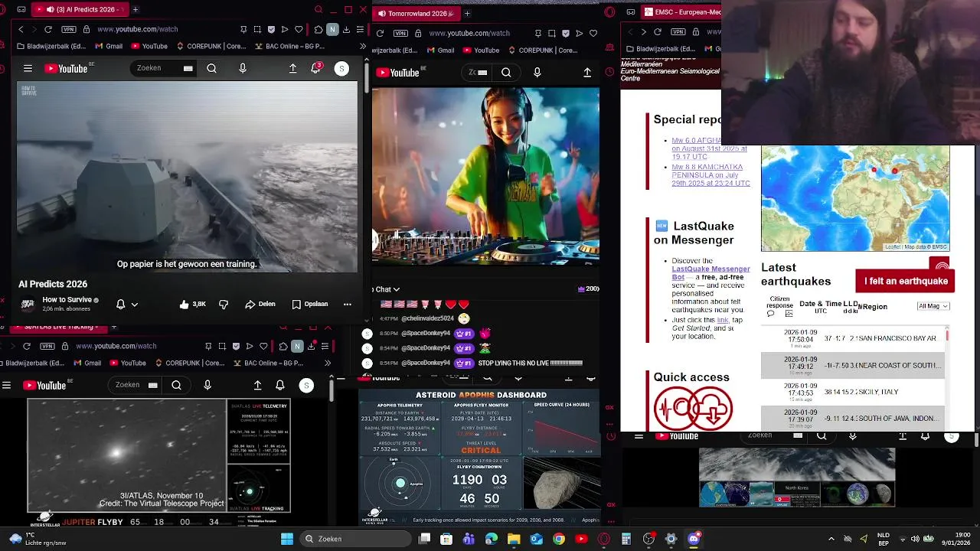Open the How to Survive channel name
Viewport: 980px width, 551px height.
click(67, 299)
